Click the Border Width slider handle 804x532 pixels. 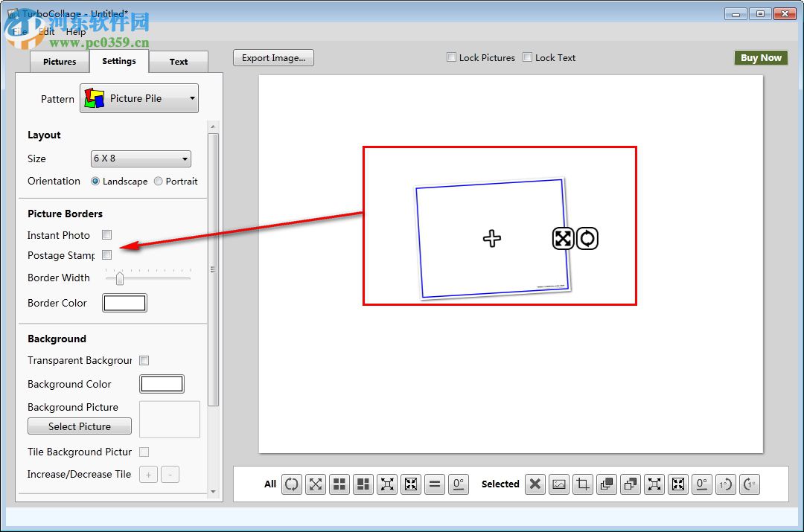click(119, 278)
